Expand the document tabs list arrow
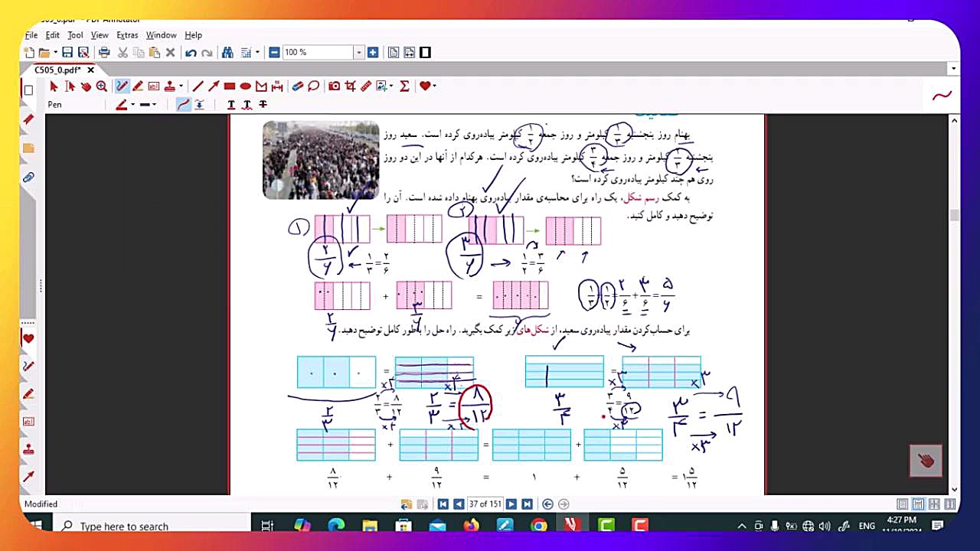This screenshot has width=980, height=551. (x=953, y=70)
